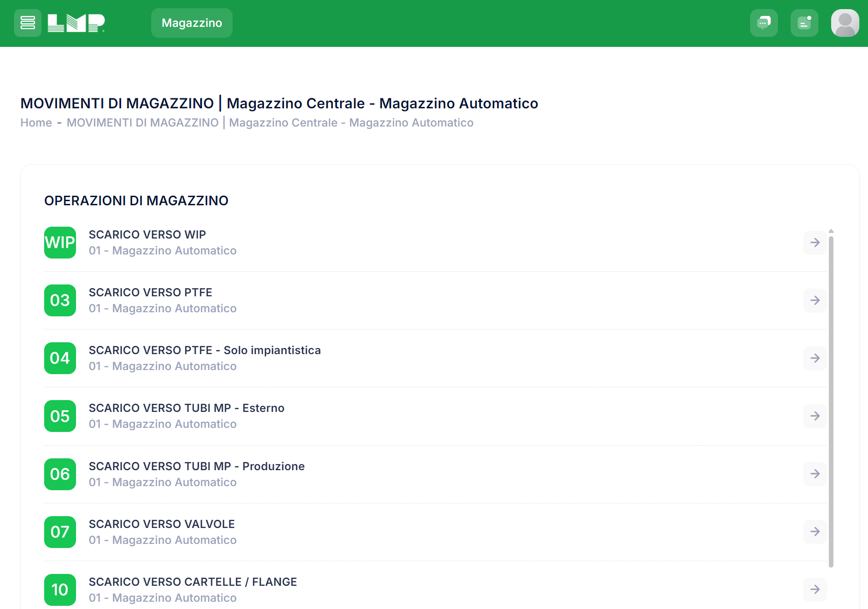Click the 03 green badge icon
The width and height of the screenshot is (868, 609).
[60, 300]
